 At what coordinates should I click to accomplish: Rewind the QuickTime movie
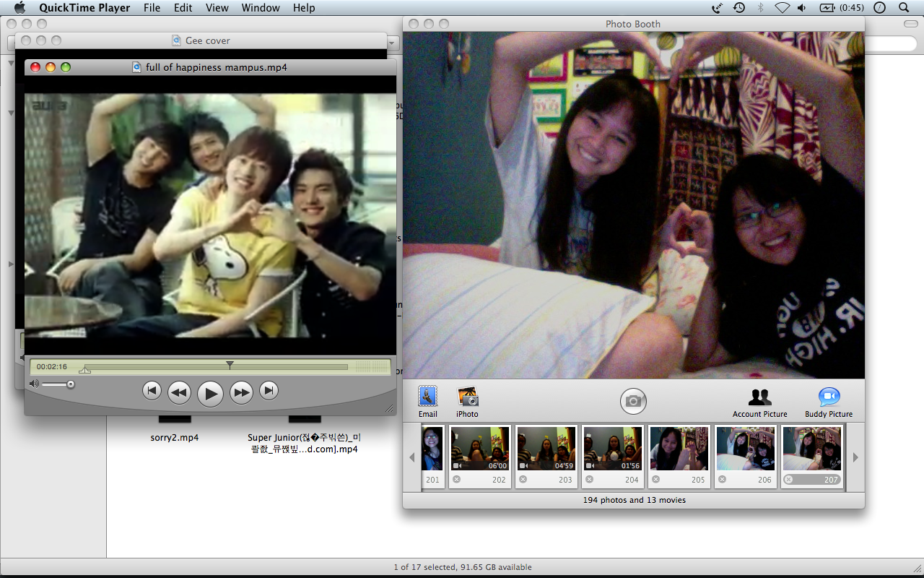[179, 393]
